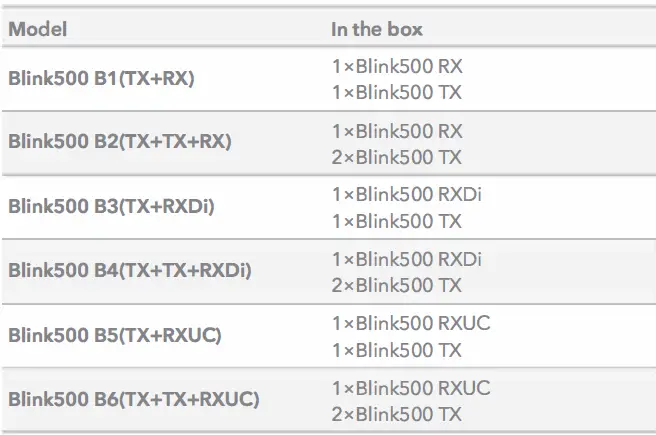This screenshot has height=435, width=656.
Task: Click "2×Blink500 TX" in the B2 row
Action: [397, 156]
